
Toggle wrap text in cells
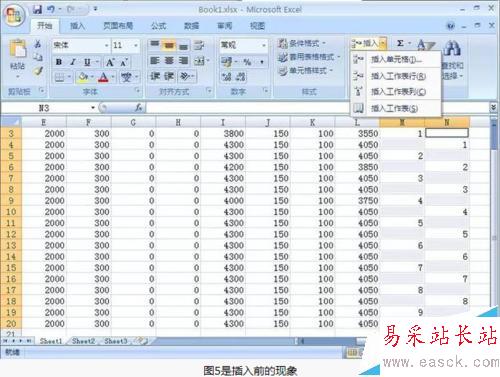[x=199, y=45]
